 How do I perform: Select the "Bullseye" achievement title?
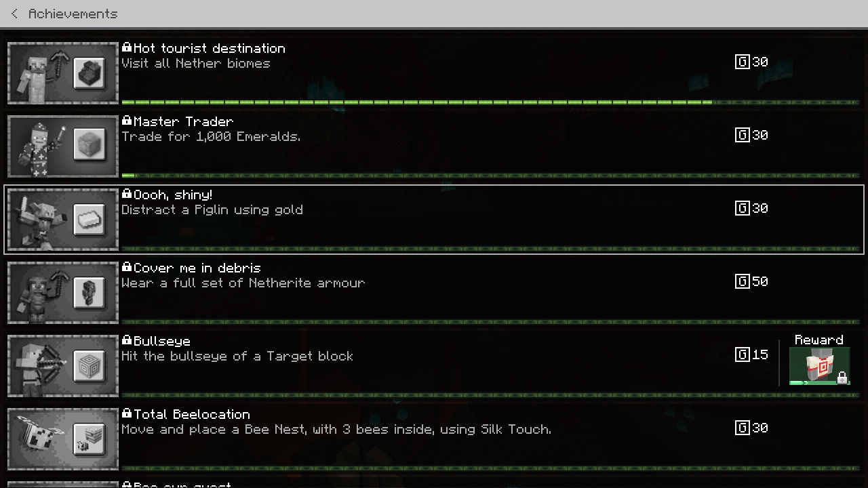click(162, 342)
